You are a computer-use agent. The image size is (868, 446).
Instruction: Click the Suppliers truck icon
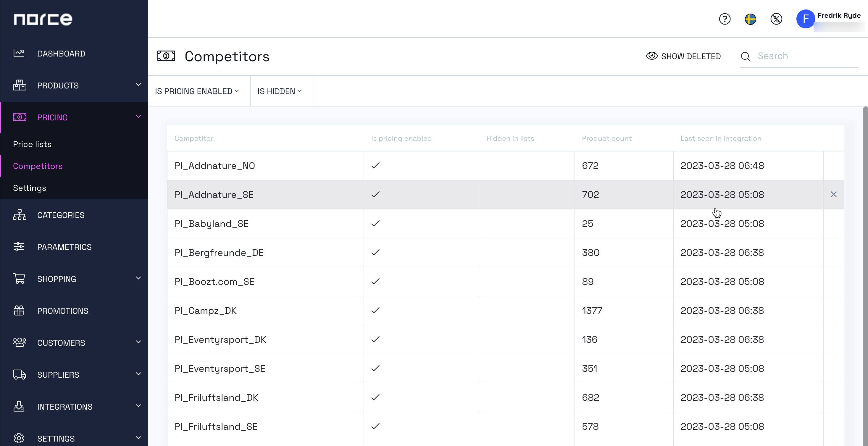coord(19,375)
